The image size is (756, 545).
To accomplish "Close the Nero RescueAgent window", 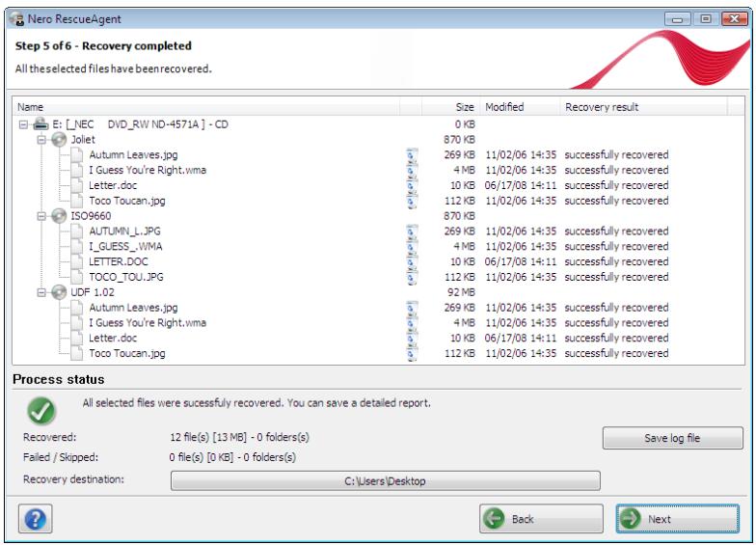I will tap(735, 19).
